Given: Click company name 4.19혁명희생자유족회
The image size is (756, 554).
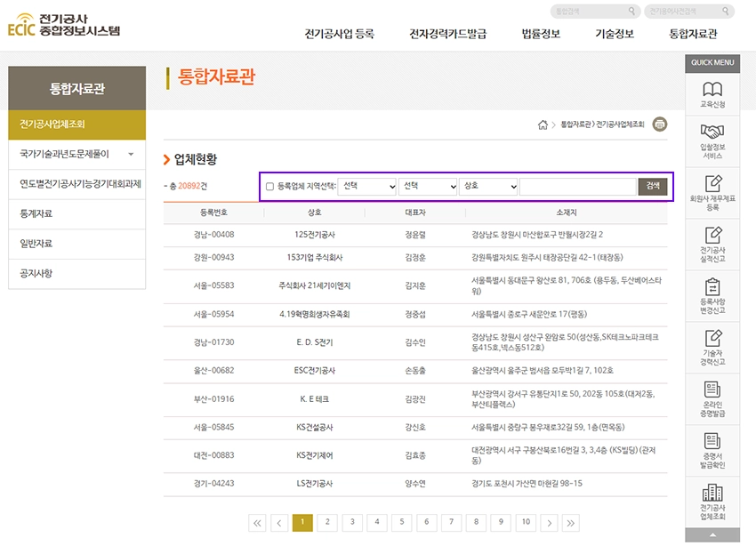Looking at the screenshot, I should coord(314,315).
